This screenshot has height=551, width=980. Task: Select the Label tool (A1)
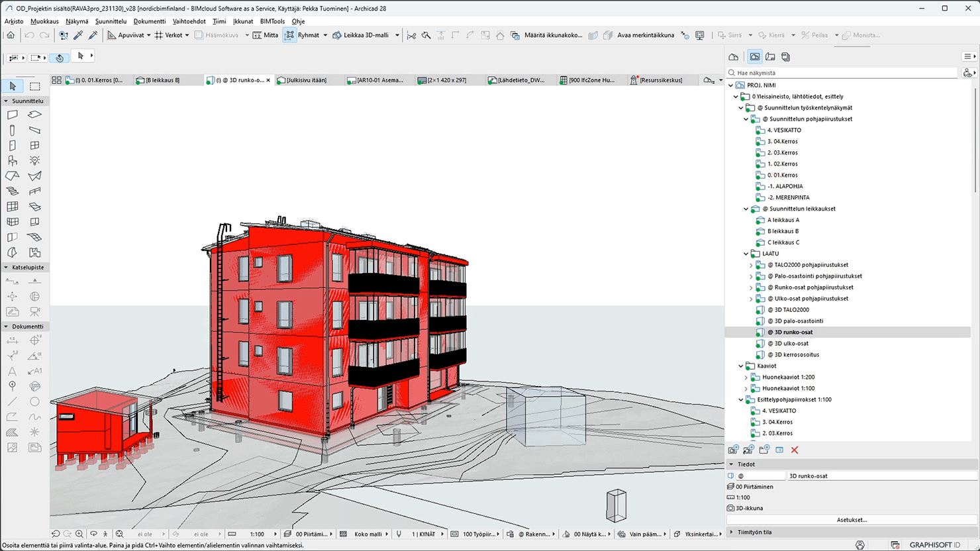(35, 371)
